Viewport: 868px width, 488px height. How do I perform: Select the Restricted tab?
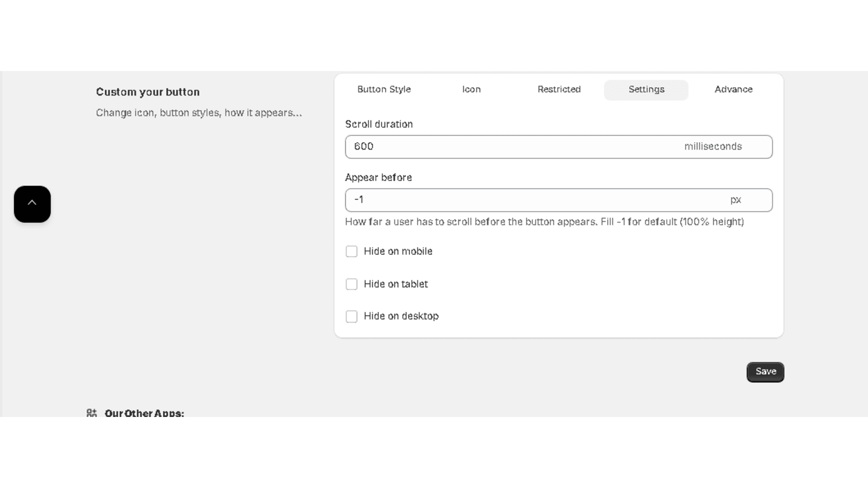click(559, 89)
